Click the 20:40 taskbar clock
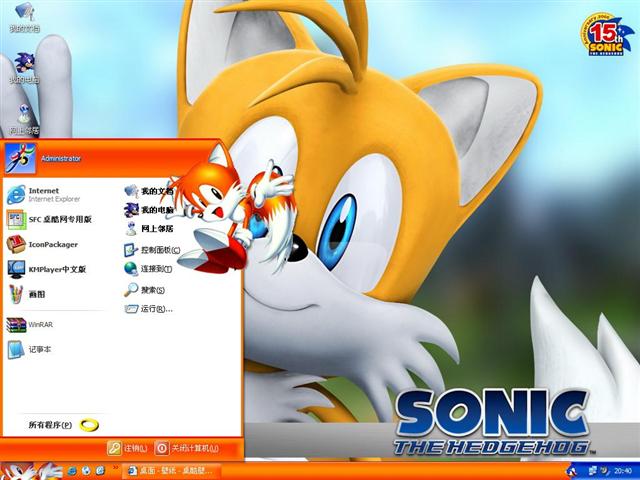The image size is (640, 480). tap(623, 471)
